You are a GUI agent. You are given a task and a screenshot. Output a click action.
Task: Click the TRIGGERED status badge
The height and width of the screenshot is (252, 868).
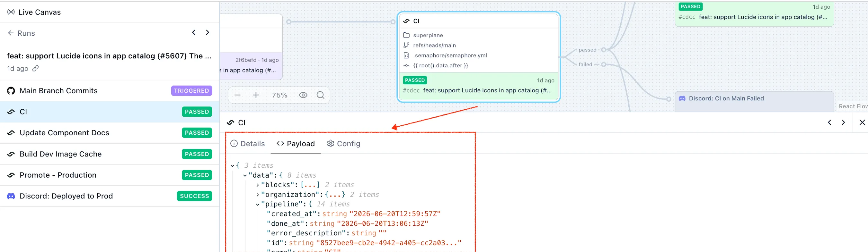(x=191, y=90)
